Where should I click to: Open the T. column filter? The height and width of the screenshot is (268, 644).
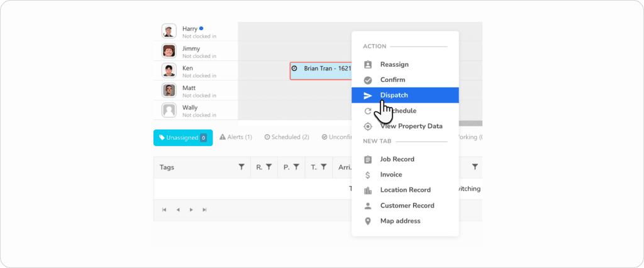coord(324,167)
